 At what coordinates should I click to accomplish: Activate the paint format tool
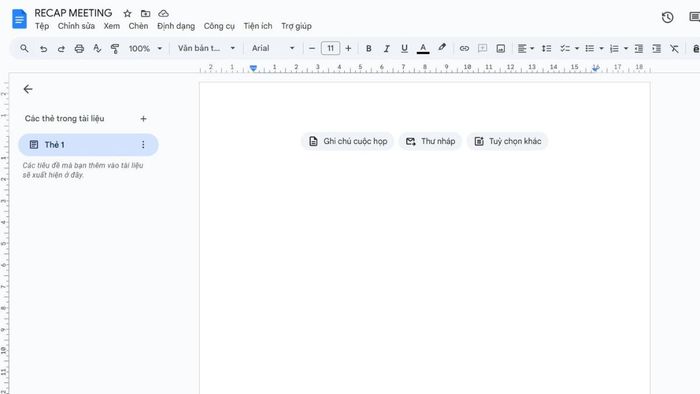pyautogui.click(x=115, y=49)
